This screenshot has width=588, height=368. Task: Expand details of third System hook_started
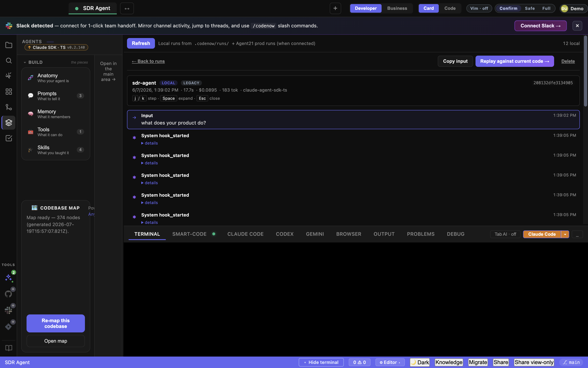point(149,183)
